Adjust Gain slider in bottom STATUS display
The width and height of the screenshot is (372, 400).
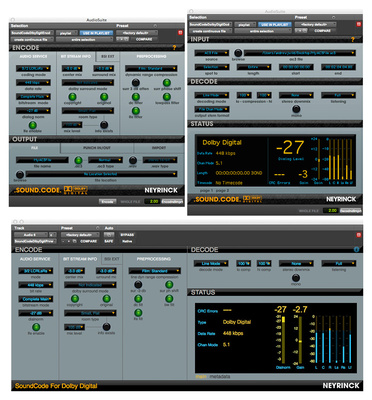tap(300, 339)
